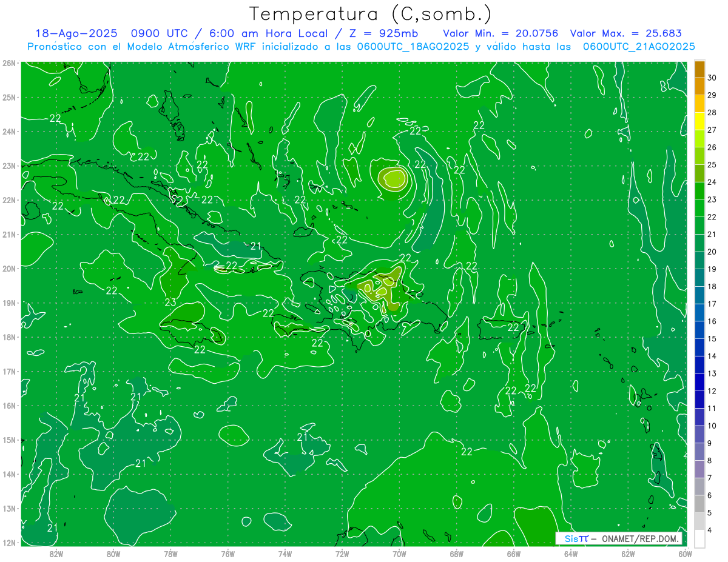The width and height of the screenshot is (728, 562).
Task: Click the "78W" longitude axis label
Action: pos(170,554)
